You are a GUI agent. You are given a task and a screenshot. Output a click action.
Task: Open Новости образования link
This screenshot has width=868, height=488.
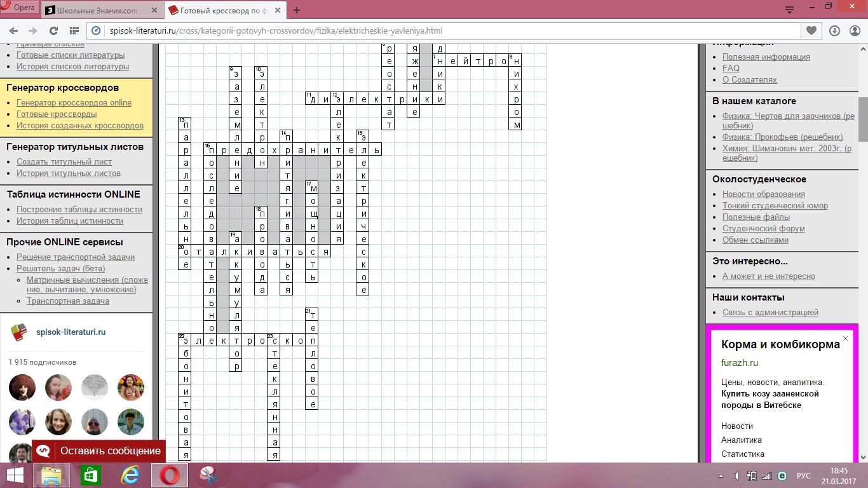pos(764,194)
